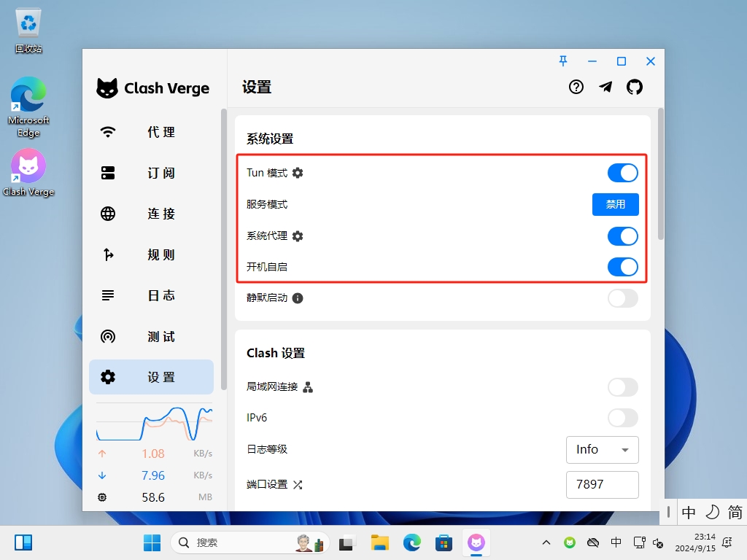The image size is (747, 560).
Task: Pin the window using the pin icon
Action: 563,61
